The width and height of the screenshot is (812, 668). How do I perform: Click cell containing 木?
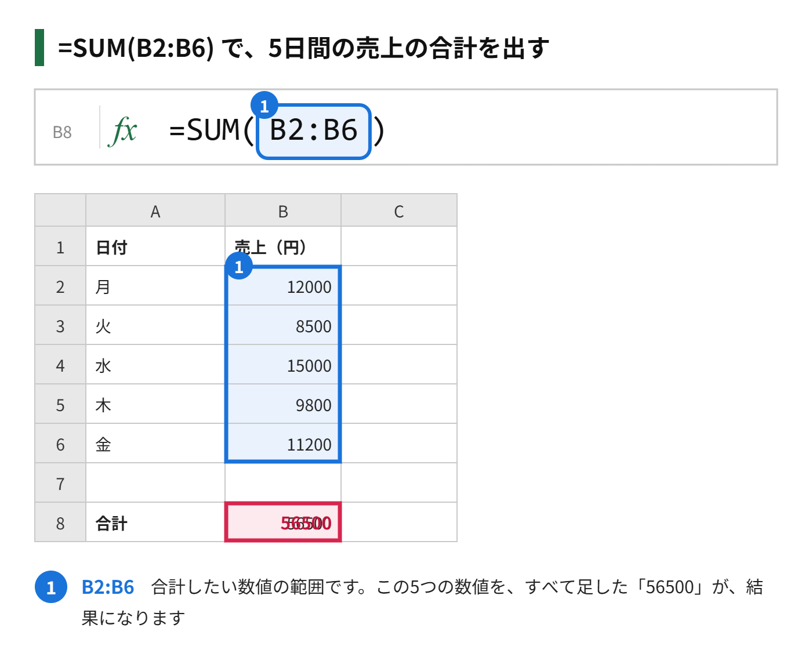click(155, 404)
